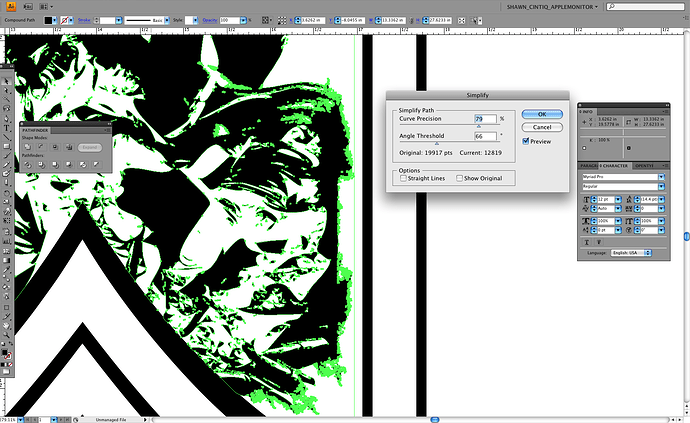Select the Rectangle tool
This screenshot has width=690, height=423.
pyautogui.click(x=6, y=146)
